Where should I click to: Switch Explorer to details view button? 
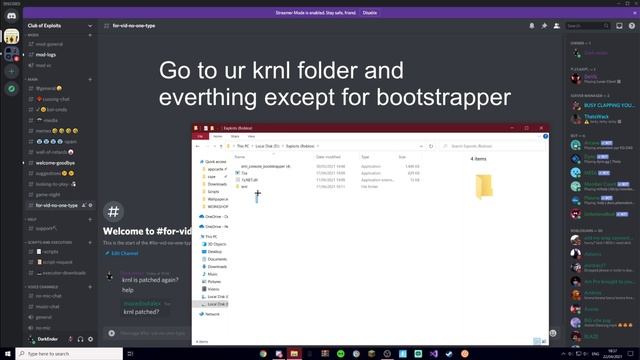click(x=537, y=341)
